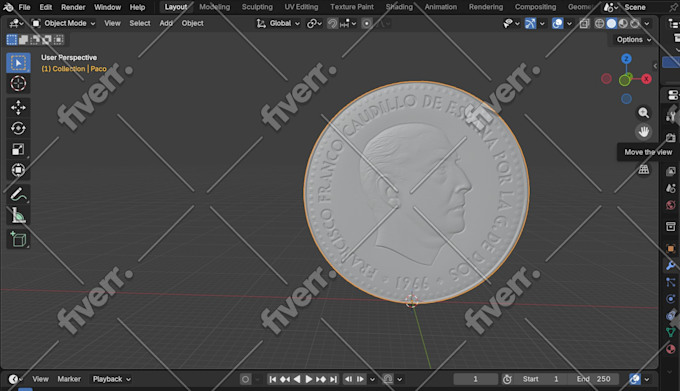Image resolution: width=680 pixels, height=391 pixels.
Task: Activate the Scale tool
Action: 18,149
